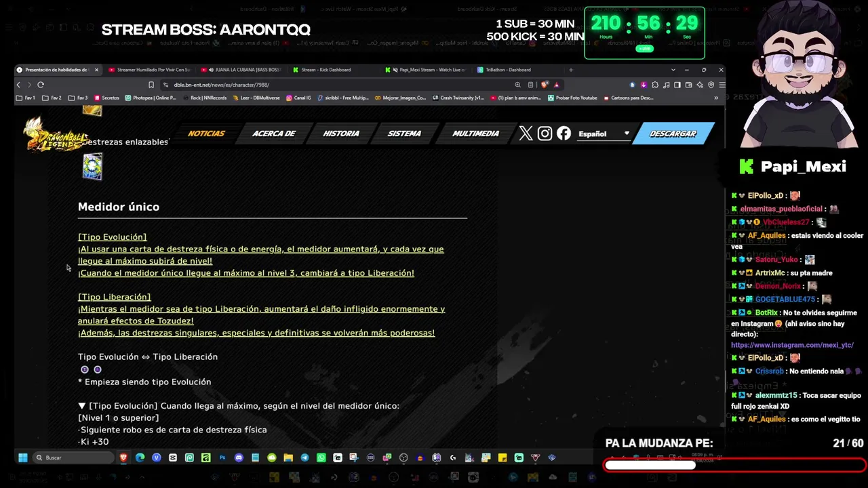Open Brave Shields lion icon
The image size is (868, 488).
(545, 85)
